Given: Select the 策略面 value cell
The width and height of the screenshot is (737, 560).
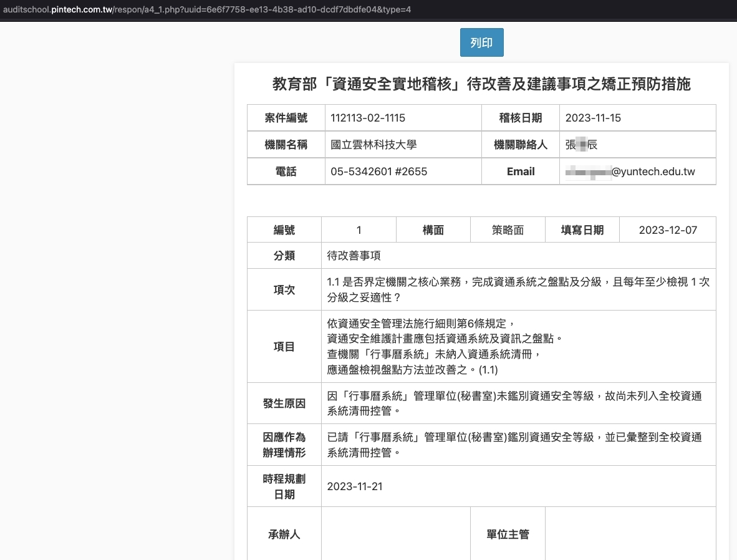Looking at the screenshot, I should (x=508, y=230).
